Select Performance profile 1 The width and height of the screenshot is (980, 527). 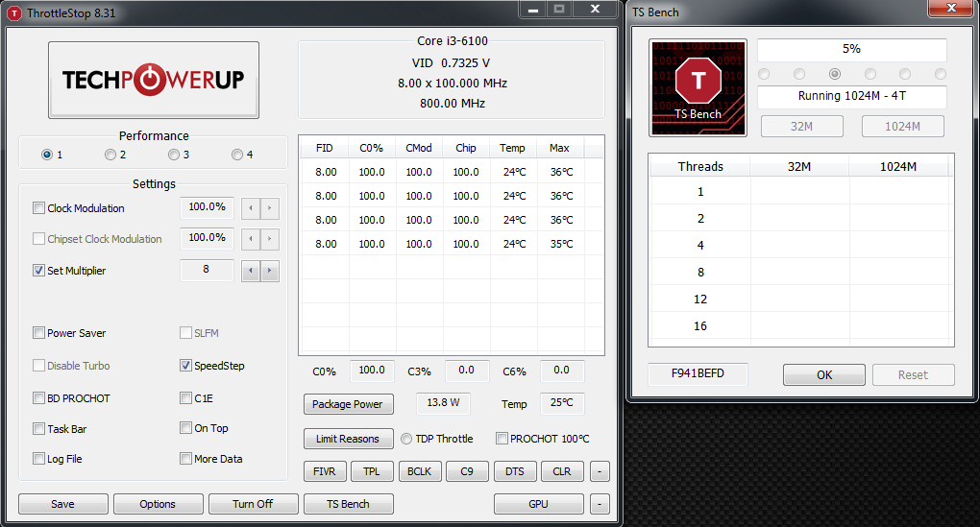tap(47, 155)
